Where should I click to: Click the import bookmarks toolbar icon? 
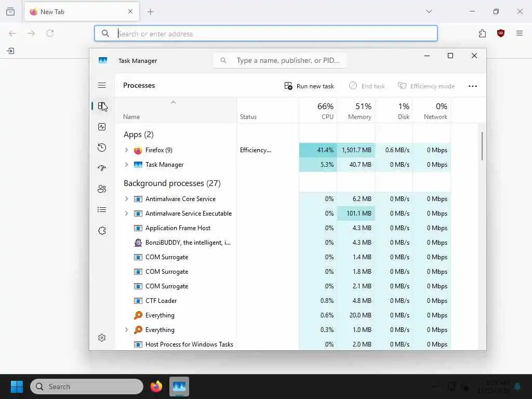point(10,51)
